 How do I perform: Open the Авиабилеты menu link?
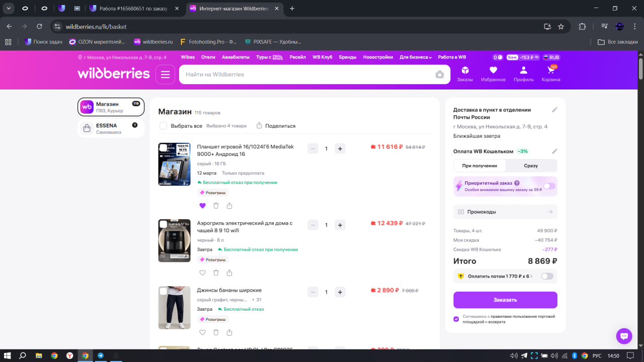[x=235, y=57]
